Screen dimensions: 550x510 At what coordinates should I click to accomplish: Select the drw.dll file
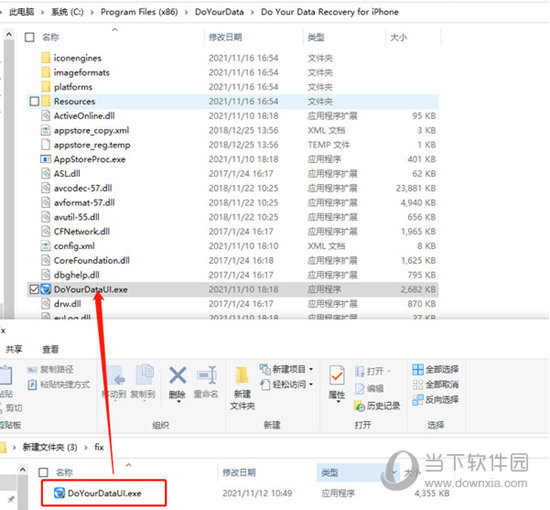233,303
